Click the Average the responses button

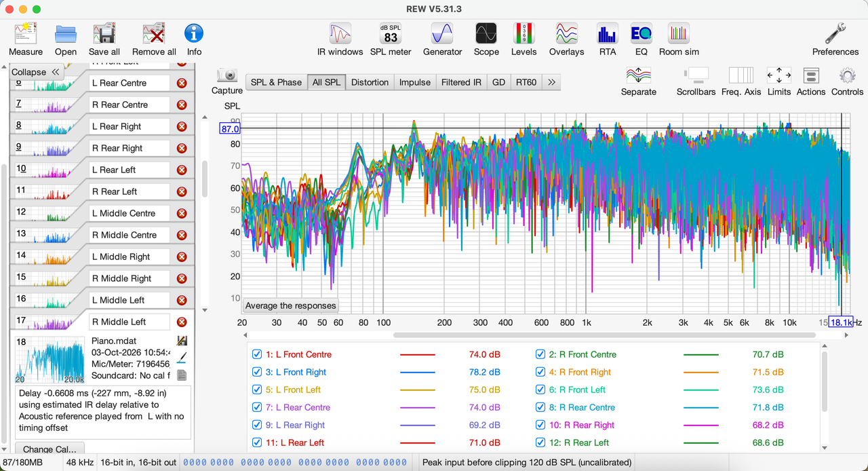(290, 305)
